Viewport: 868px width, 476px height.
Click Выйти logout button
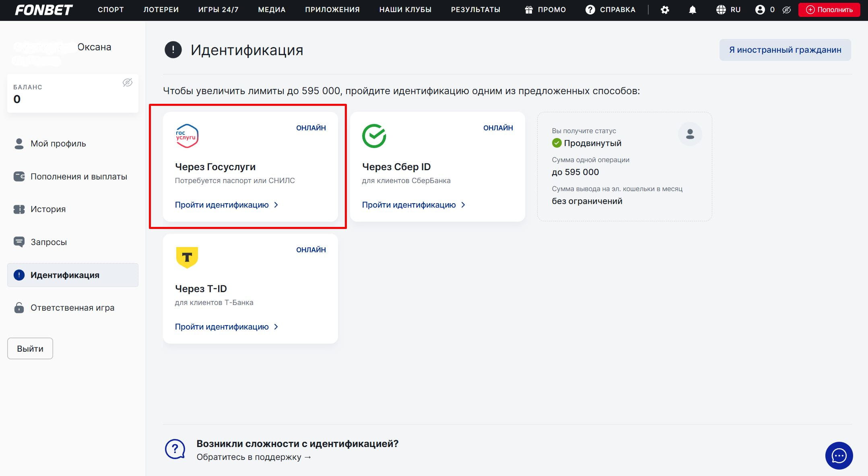(x=30, y=348)
